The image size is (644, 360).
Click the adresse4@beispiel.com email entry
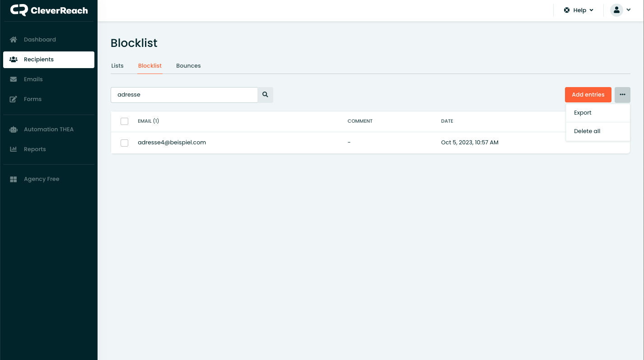(x=172, y=143)
